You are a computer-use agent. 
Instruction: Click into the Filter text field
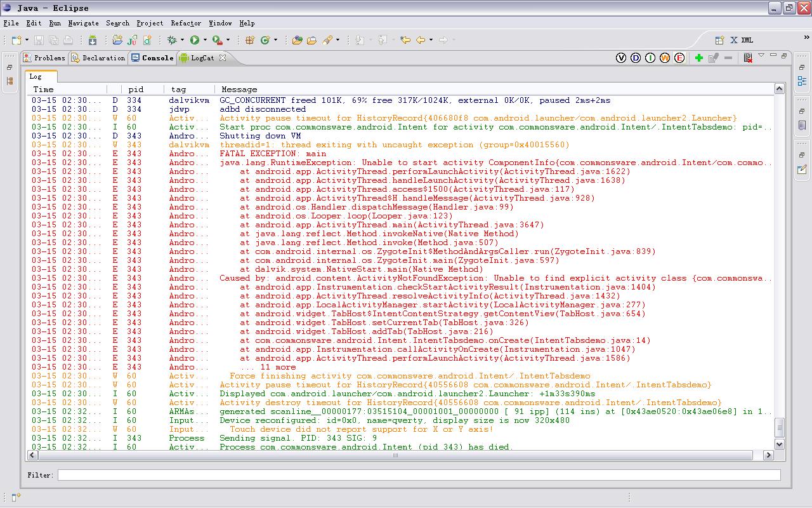pos(419,475)
